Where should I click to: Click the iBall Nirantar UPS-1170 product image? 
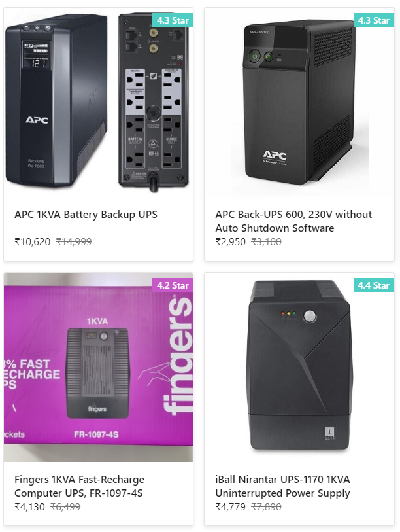[299, 366]
